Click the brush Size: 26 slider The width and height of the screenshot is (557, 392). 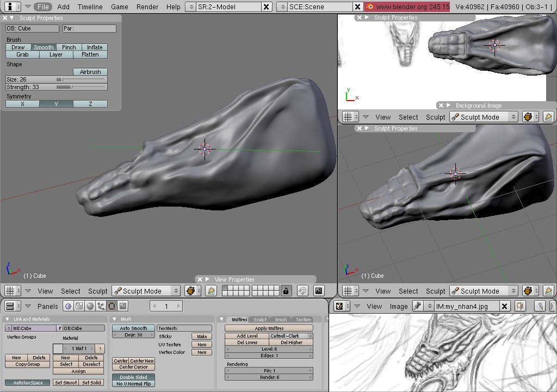coord(57,79)
